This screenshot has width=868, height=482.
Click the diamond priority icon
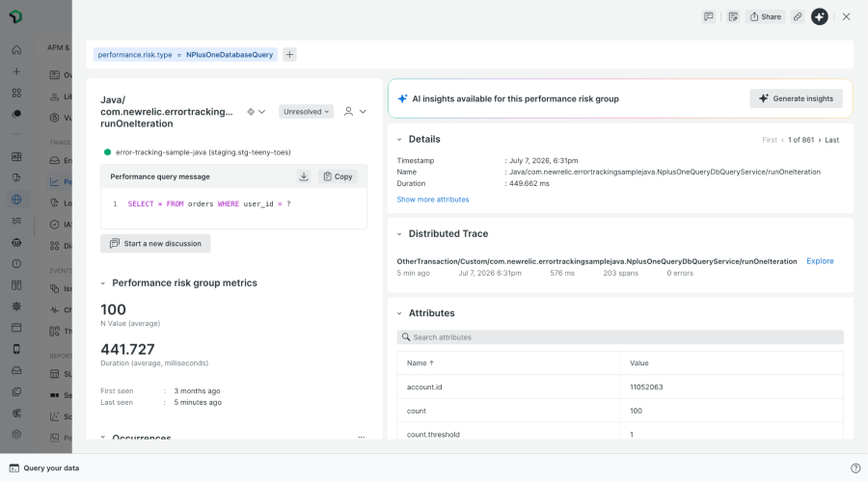tap(251, 112)
